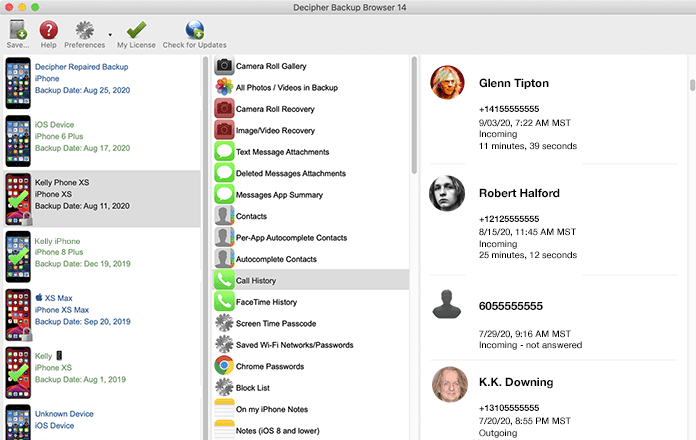Select the K.K. Downing name
Screen dimensions: 696x440
coord(516,382)
